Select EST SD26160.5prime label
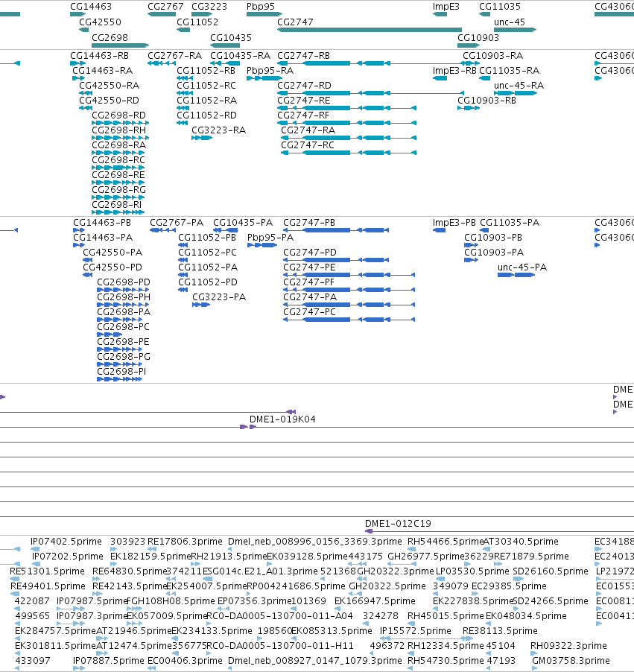The height and width of the screenshot is (672, 634). coord(551,571)
